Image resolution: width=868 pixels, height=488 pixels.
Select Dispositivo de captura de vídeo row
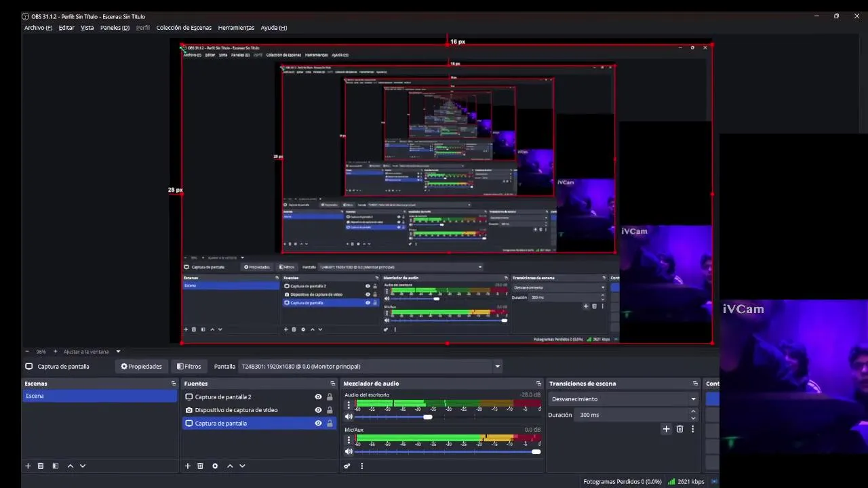[x=259, y=410]
